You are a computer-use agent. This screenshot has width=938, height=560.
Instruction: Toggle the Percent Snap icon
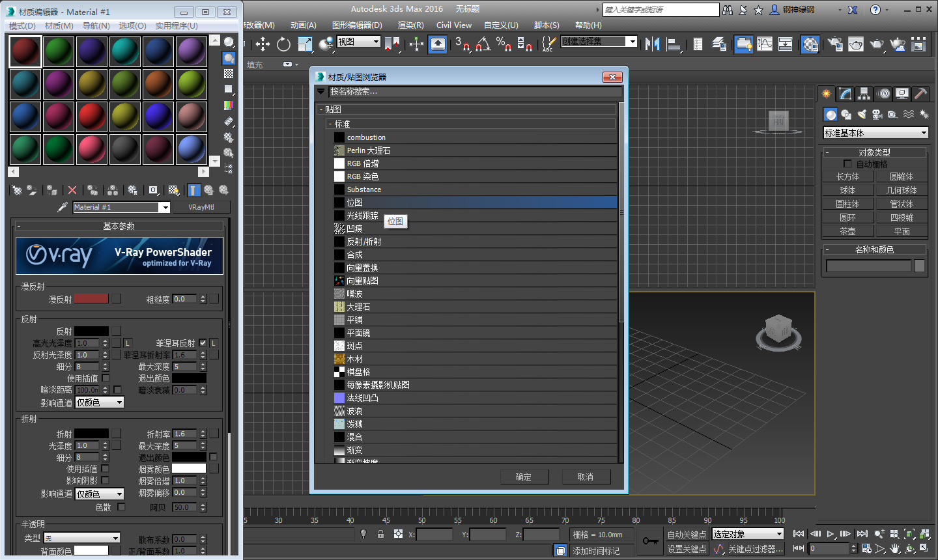504,44
